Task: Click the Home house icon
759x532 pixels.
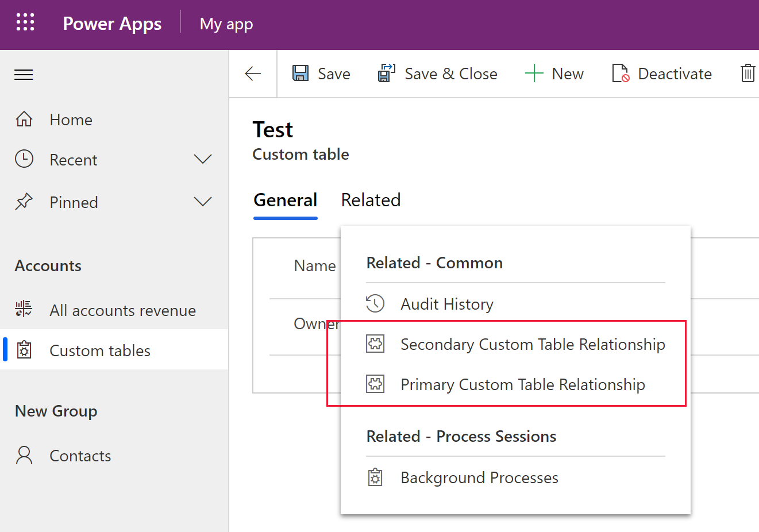Action: point(24,119)
